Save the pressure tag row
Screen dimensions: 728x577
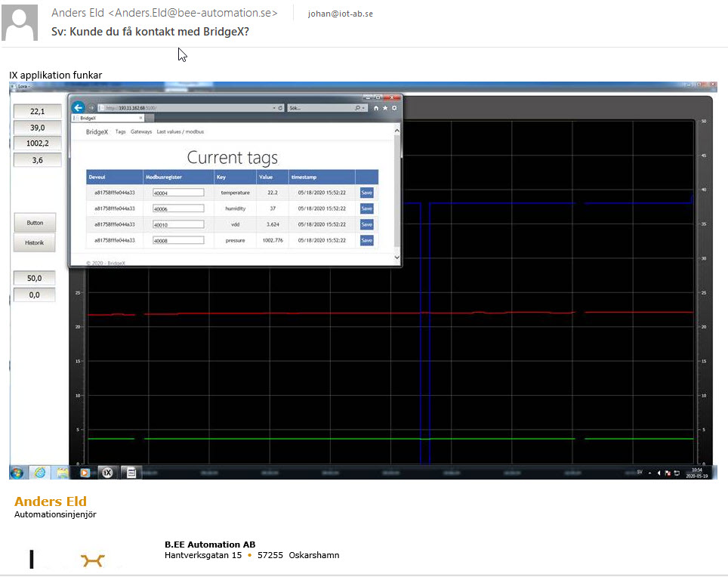pyautogui.click(x=367, y=240)
